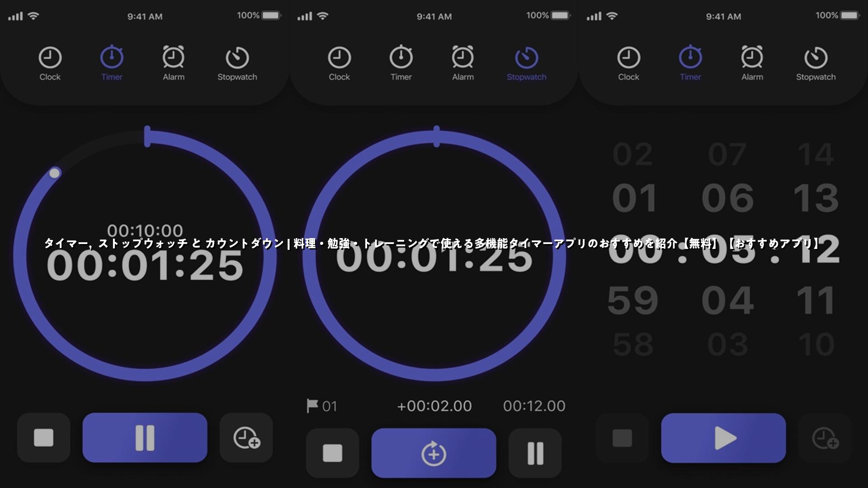Image resolution: width=868 pixels, height=488 pixels.
Task: Stop the timer on left screen
Action: pyautogui.click(x=44, y=437)
